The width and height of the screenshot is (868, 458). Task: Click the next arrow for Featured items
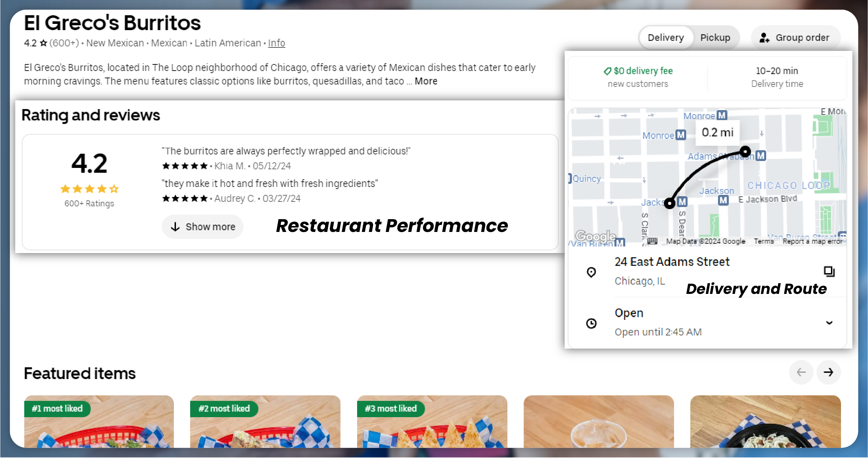click(x=828, y=372)
